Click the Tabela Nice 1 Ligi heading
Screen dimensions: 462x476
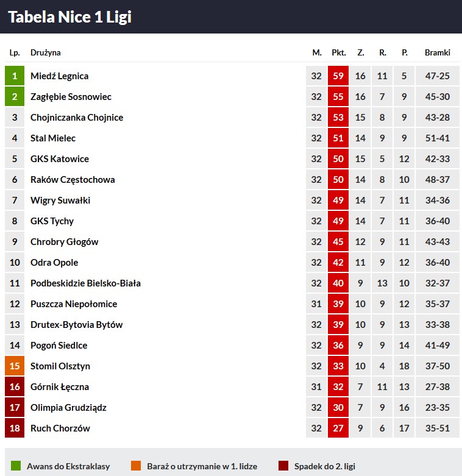pos(70,17)
